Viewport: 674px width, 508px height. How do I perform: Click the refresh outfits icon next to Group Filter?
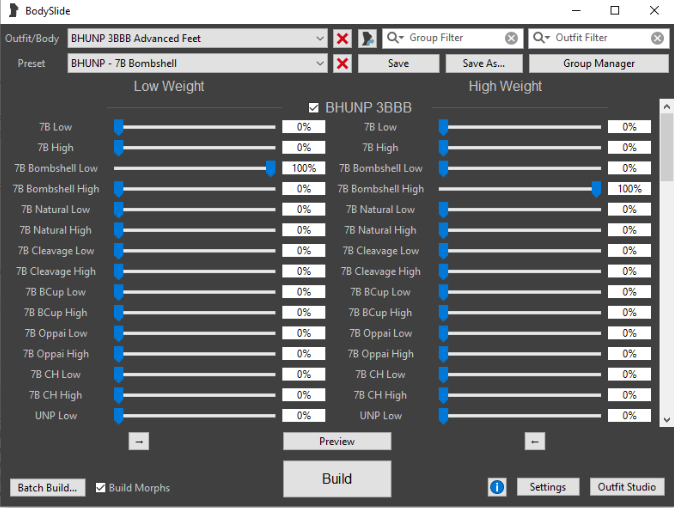click(x=368, y=39)
